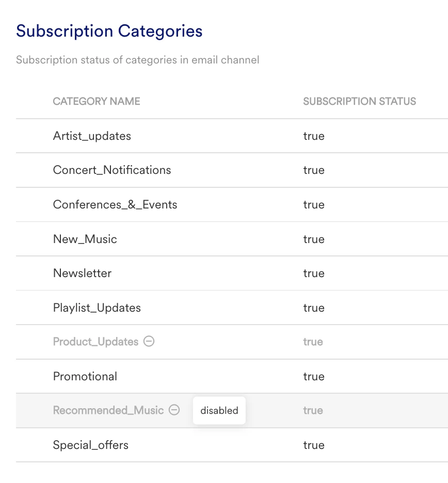The height and width of the screenshot is (483, 448).
Task: Click the true value for Promotional
Action: (x=314, y=376)
